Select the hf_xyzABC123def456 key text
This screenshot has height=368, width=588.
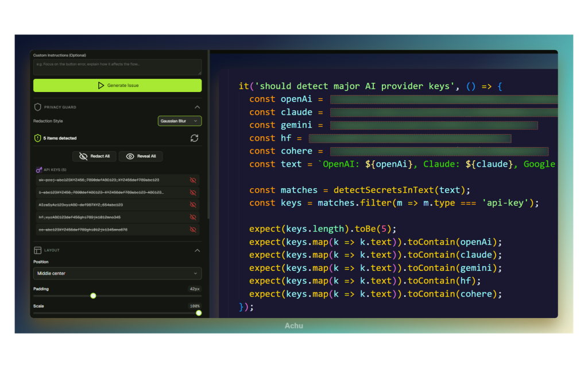(x=79, y=217)
